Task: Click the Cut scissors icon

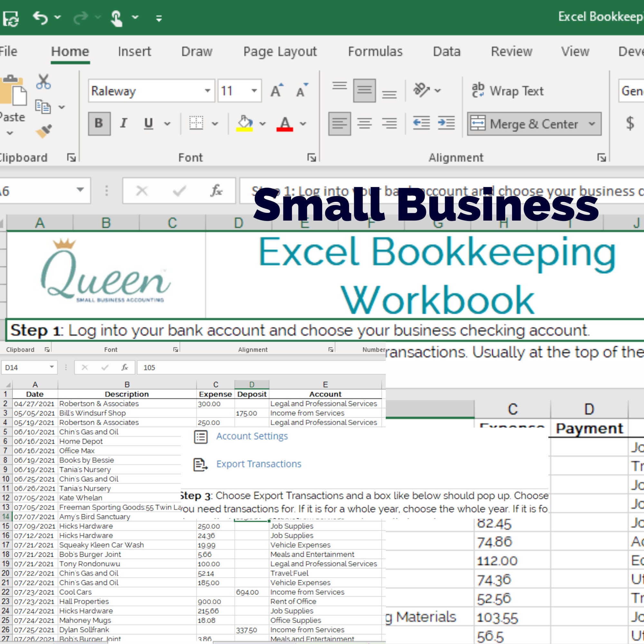Action: pos(44,82)
